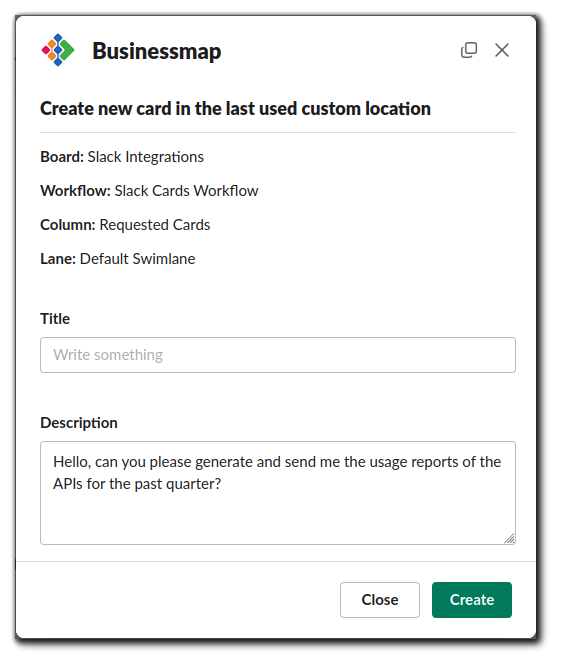Click the Default Swimlane value
The width and height of the screenshot is (563, 666).
(x=138, y=259)
